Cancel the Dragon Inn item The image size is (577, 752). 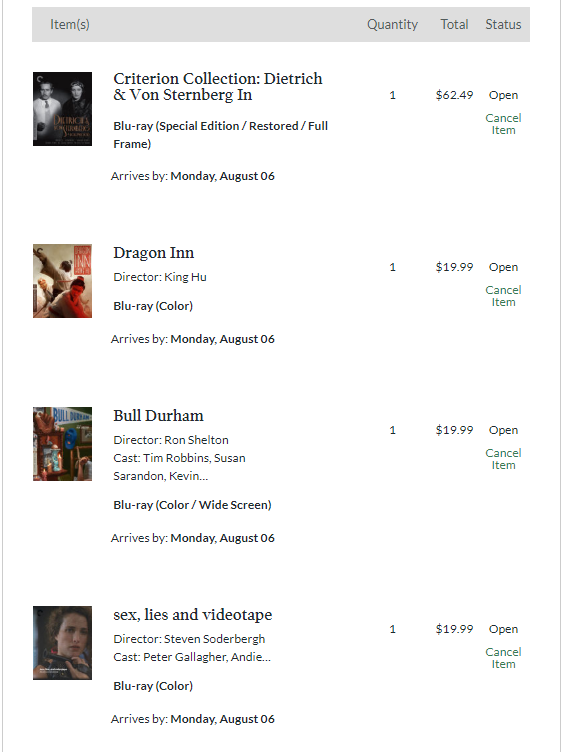(503, 296)
